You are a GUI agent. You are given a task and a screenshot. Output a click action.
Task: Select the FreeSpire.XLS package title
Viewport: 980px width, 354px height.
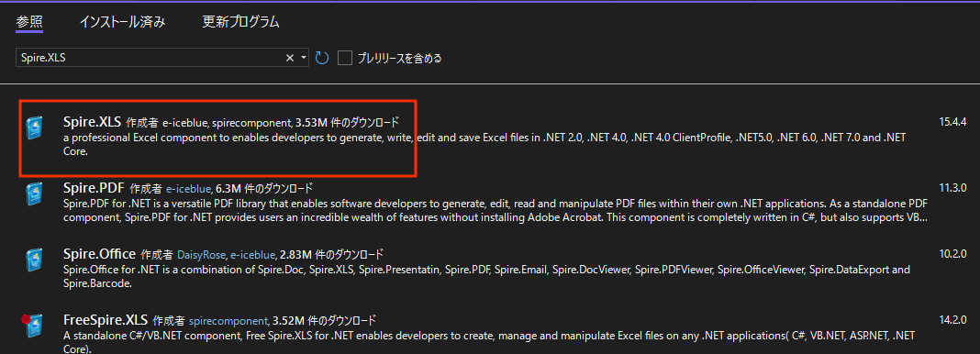tap(106, 320)
